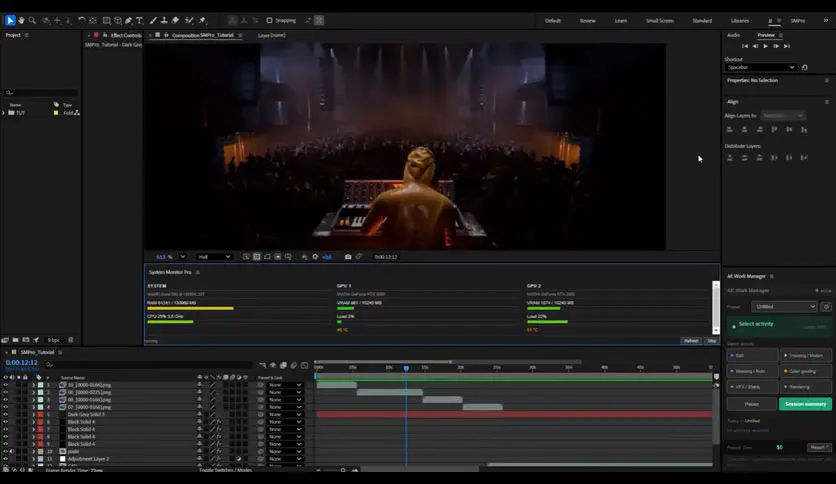Switch to the Review workspace

pyautogui.click(x=588, y=21)
